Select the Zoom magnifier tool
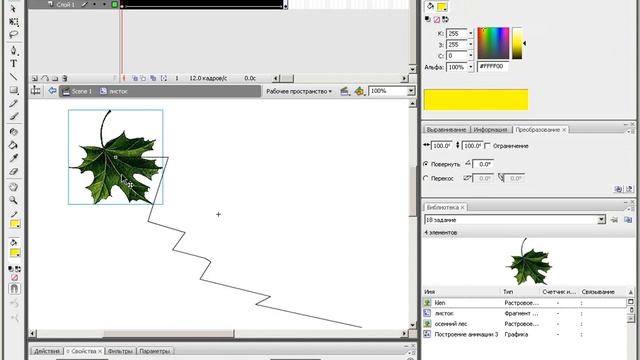The width and height of the screenshot is (640, 360). pos(13,200)
